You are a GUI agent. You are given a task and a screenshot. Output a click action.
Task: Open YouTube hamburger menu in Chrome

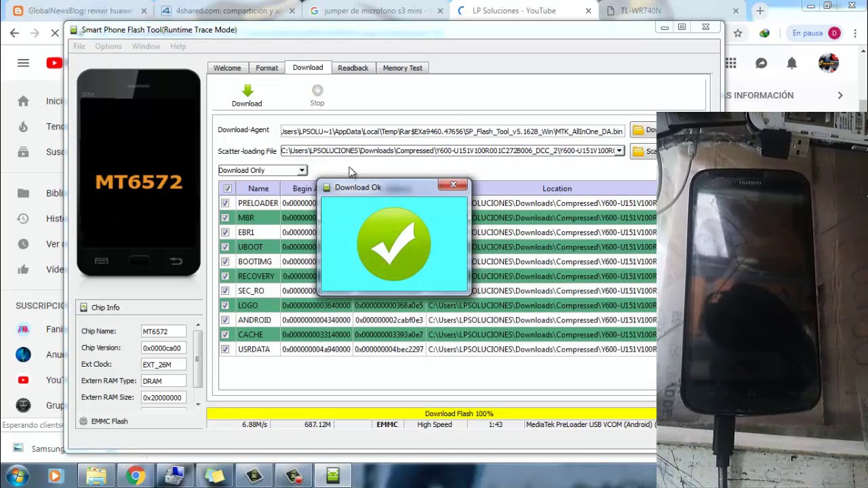(x=23, y=63)
